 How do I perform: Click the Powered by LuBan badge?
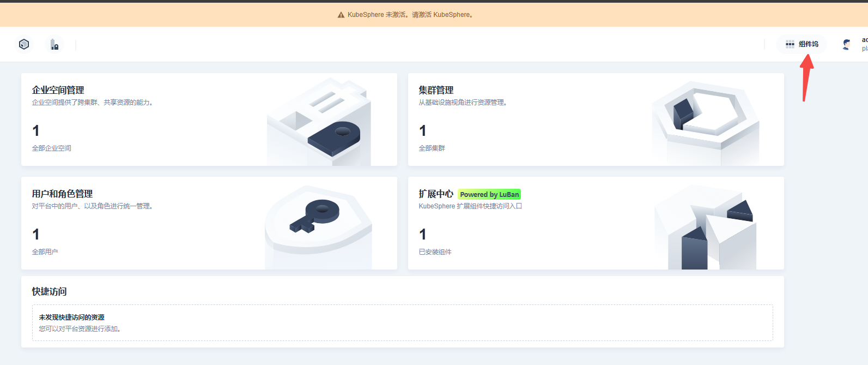[x=489, y=194]
